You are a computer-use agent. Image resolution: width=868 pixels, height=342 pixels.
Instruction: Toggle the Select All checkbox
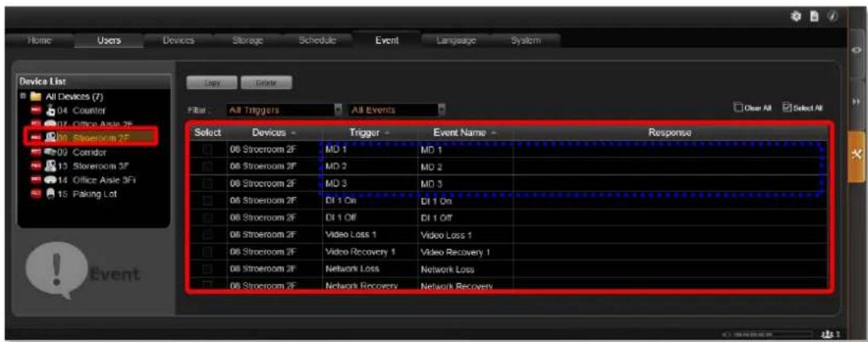(787, 108)
